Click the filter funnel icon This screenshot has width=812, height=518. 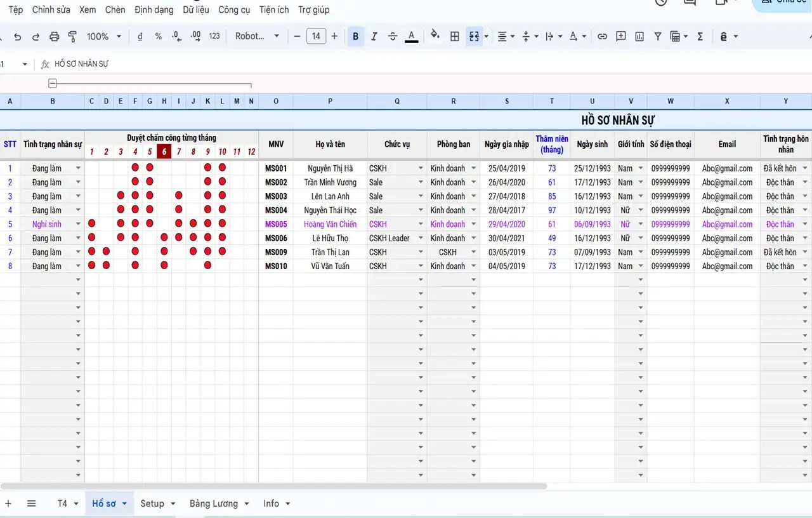click(x=658, y=37)
